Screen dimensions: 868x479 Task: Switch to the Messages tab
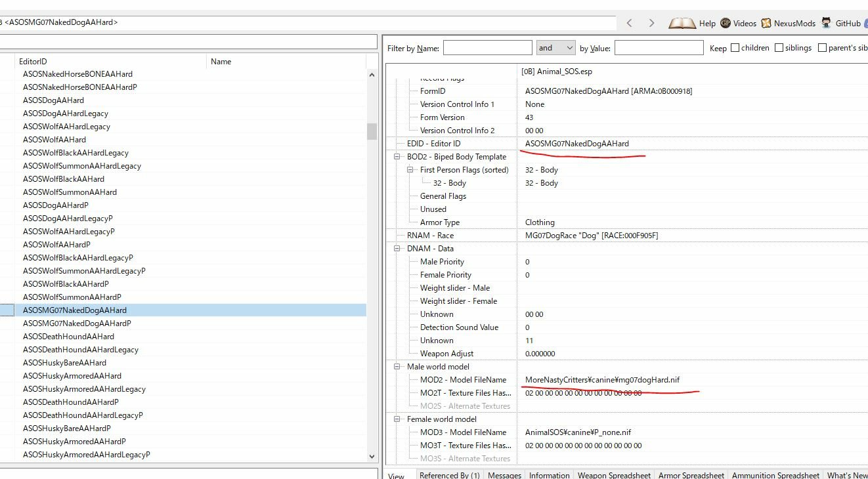[x=504, y=476]
